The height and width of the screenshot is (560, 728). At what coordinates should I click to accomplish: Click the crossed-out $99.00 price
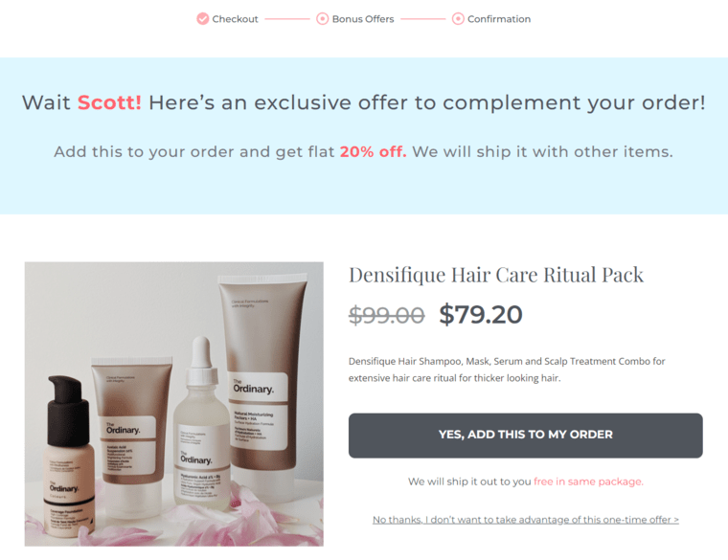386,316
